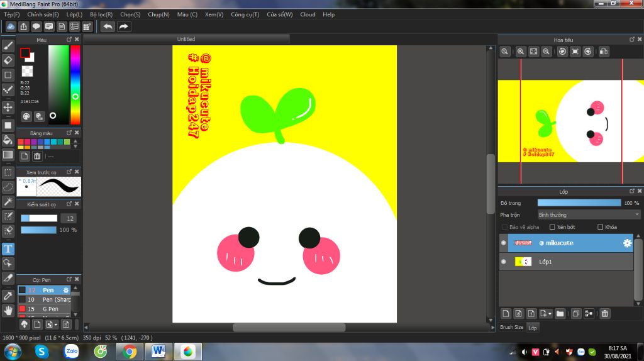
Task: Select the Eraser tool
Action: pyautogui.click(x=8, y=60)
